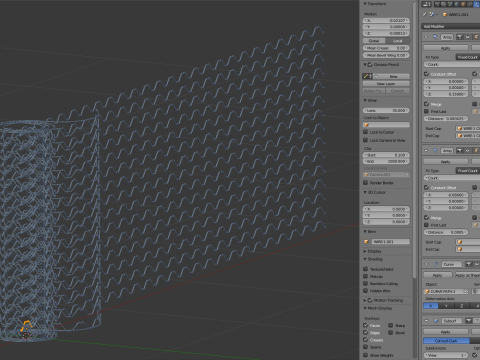Viewport: 480px width, 360px height.
Task: Collapse the Grease Pencil panel
Action: pyautogui.click(x=365, y=64)
